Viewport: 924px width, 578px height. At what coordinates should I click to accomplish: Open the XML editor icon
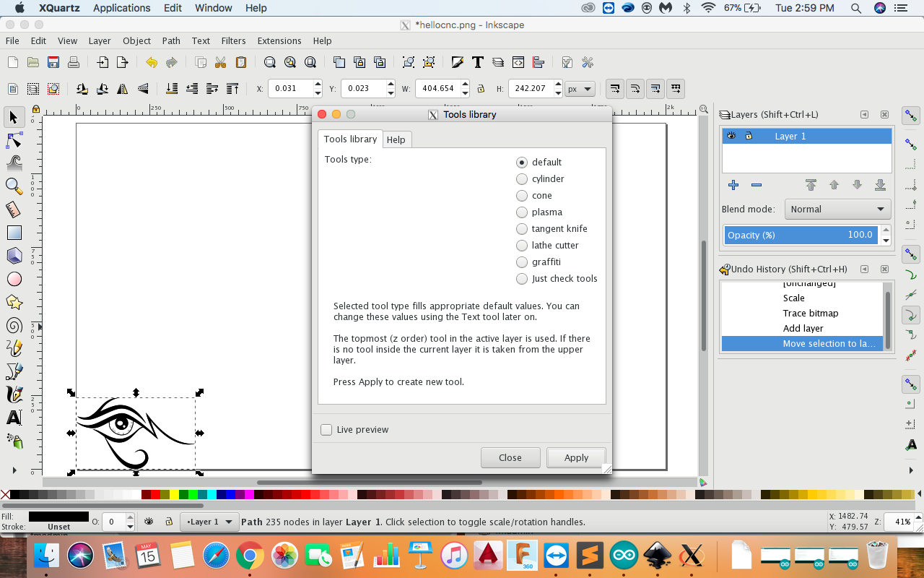(518, 62)
